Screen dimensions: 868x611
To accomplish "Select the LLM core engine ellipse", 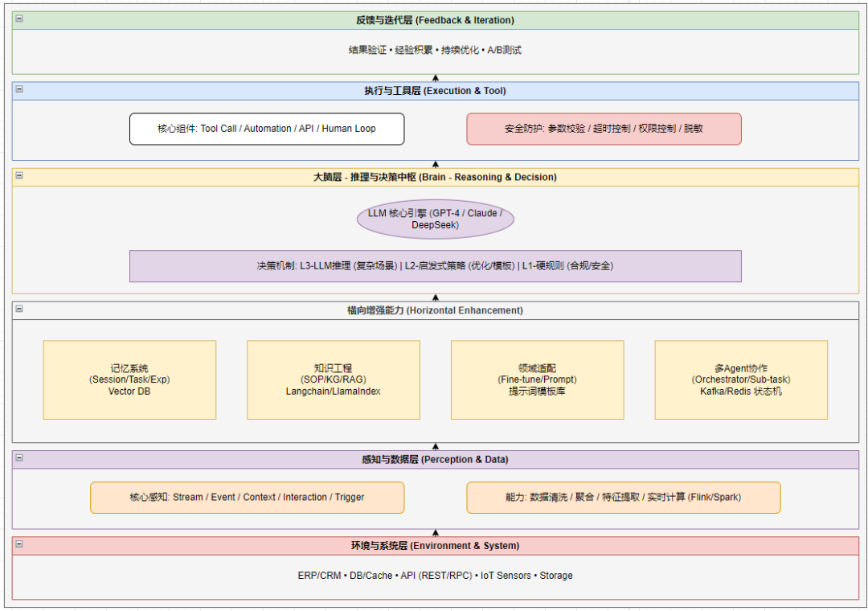I will point(435,219).
